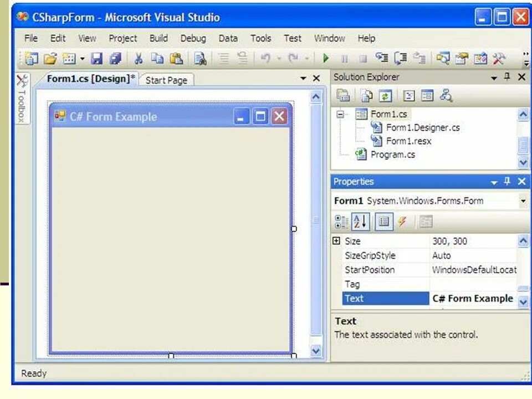The height and width of the screenshot is (399, 532).
Task: Open the Tools menu
Action: pyautogui.click(x=260, y=38)
